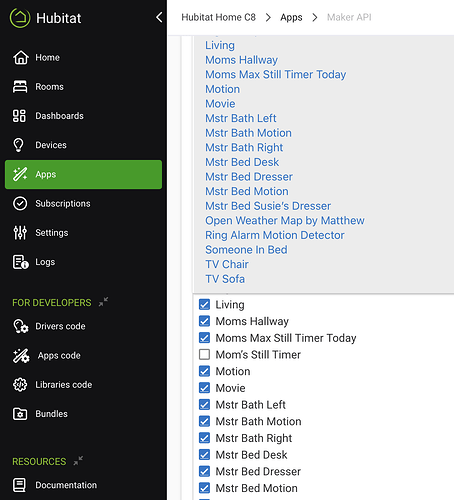454x500 pixels.
Task: Click the Bundles folder icon
Action: [20, 414]
